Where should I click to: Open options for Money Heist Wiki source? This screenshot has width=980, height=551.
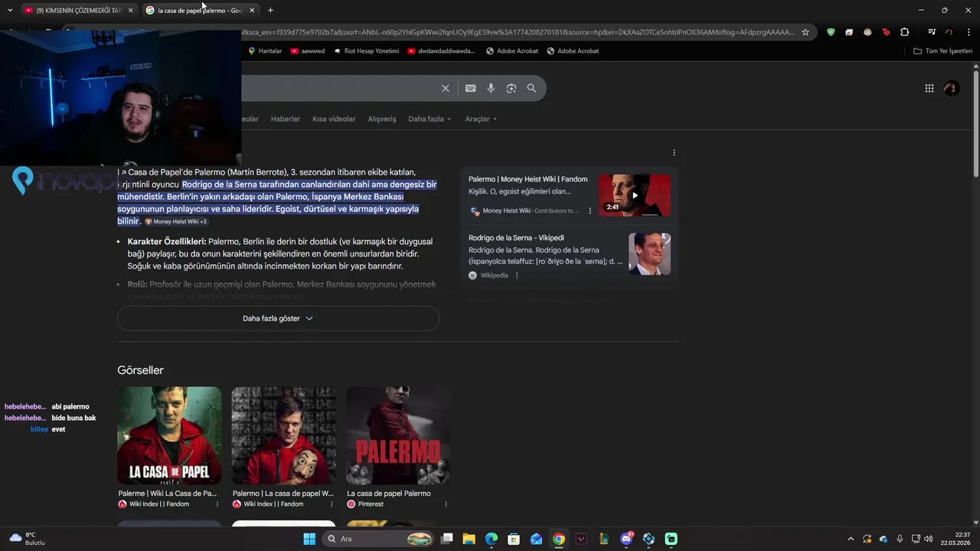pyautogui.click(x=590, y=210)
